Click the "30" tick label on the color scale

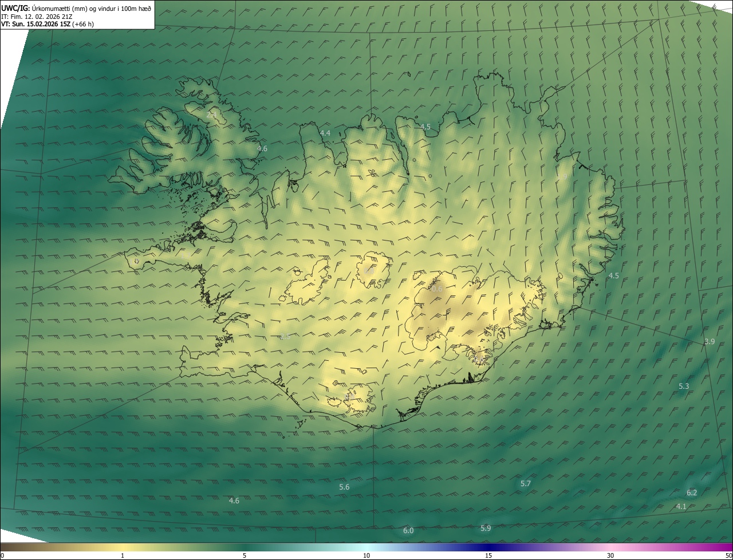click(610, 555)
